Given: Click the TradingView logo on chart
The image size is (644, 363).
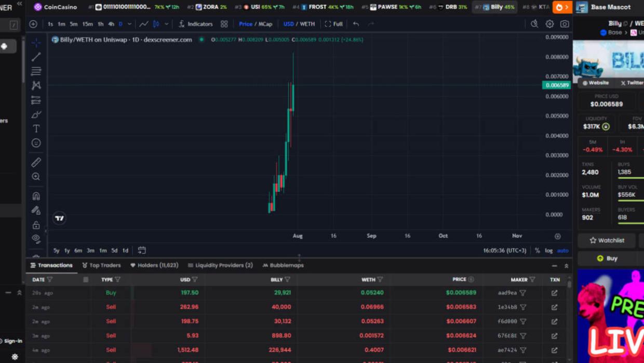Looking at the screenshot, I should (60, 218).
